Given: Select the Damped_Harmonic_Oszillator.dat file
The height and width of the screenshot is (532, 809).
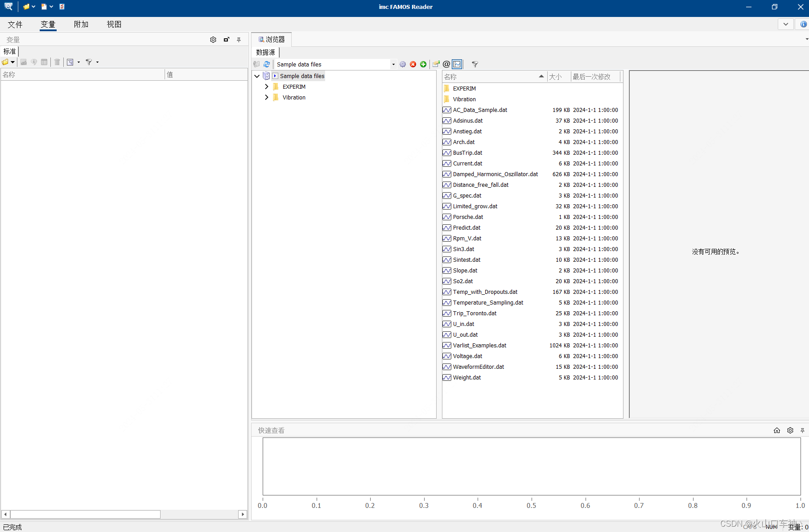Looking at the screenshot, I should [x=495, y=174].
